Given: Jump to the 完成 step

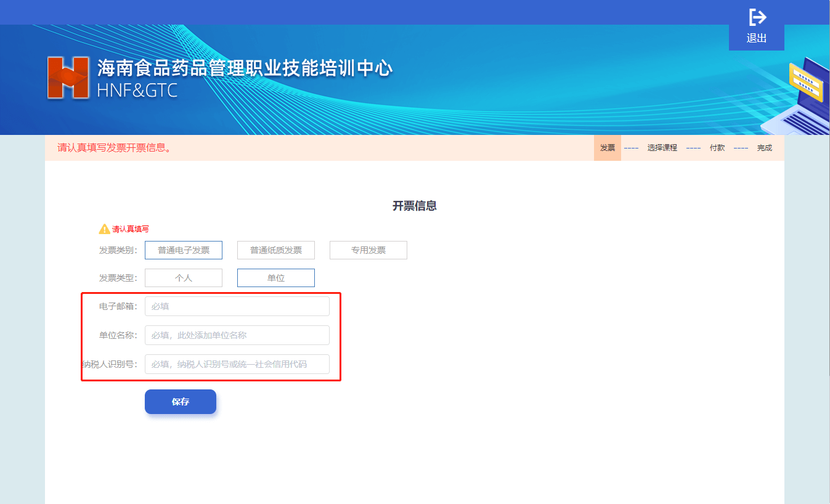Looking at the screenshot, I should (x=764, y=148).
